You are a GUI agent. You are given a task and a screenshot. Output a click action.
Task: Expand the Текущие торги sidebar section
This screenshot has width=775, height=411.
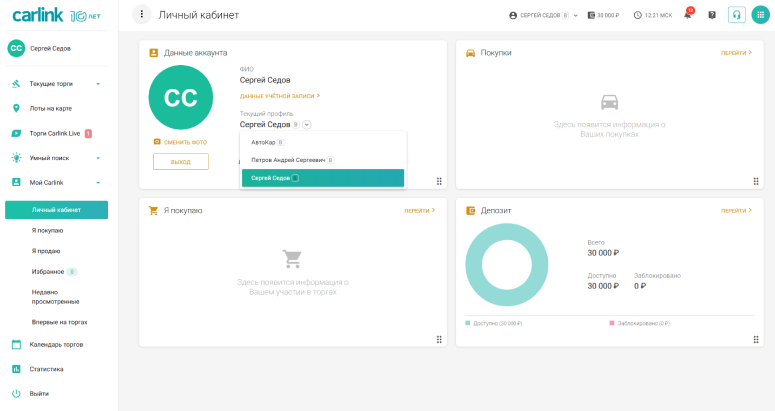click(98, 84)
